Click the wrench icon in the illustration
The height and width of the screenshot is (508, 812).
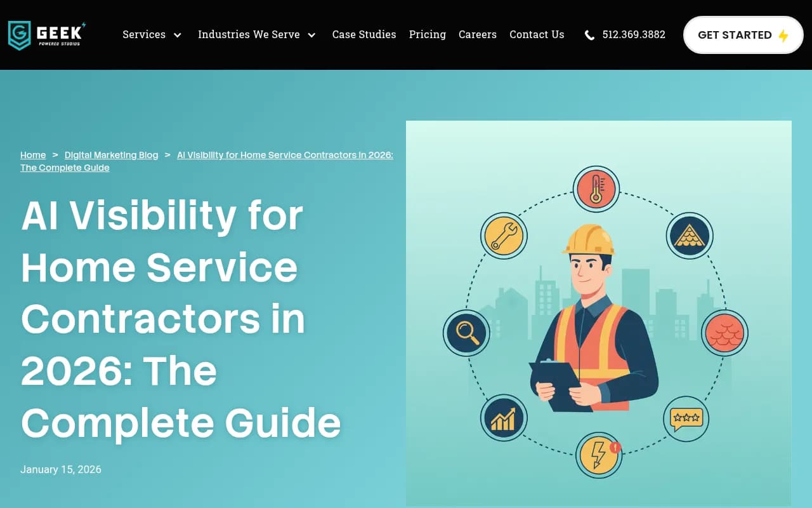click(504, 236)
